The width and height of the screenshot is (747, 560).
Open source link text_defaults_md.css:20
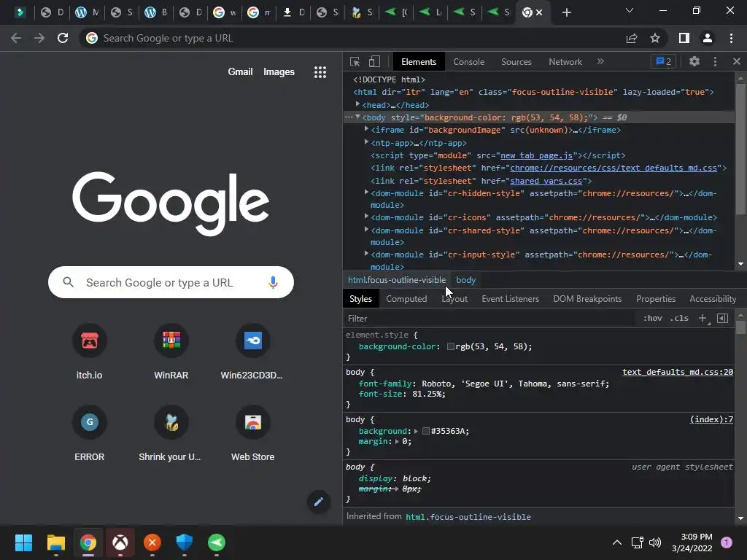coord(678,372)
